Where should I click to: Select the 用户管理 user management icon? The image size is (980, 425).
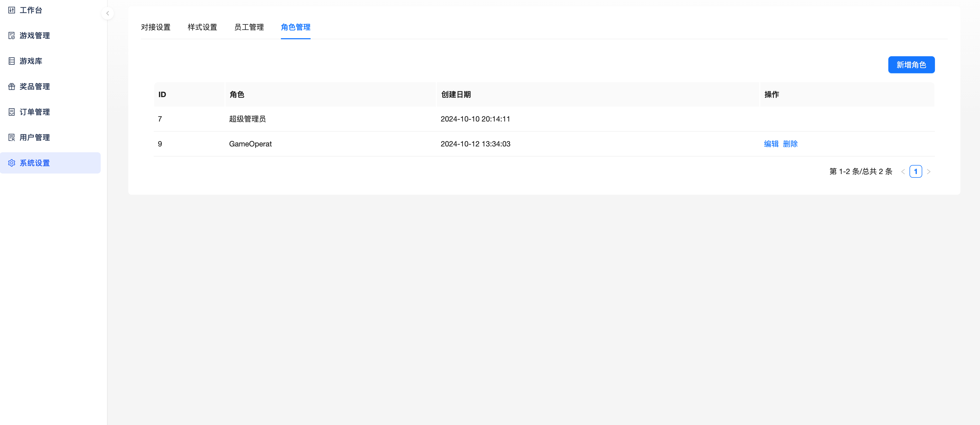click(x=11, y=137)
